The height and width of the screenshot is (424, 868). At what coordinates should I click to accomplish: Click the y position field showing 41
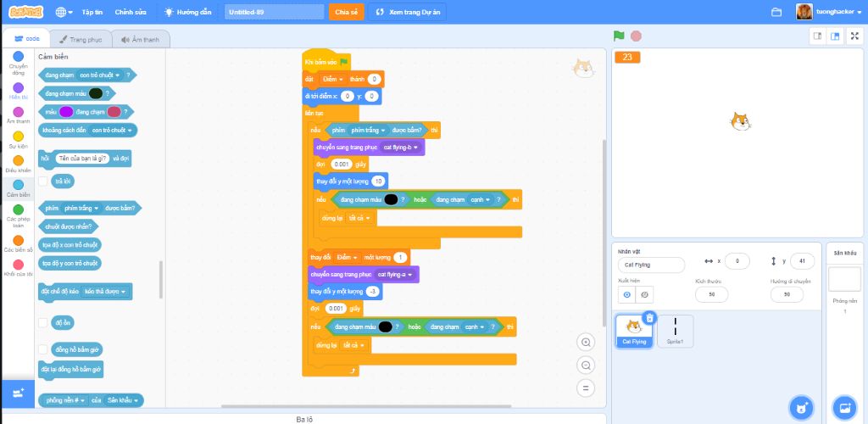tap(804, 260)
